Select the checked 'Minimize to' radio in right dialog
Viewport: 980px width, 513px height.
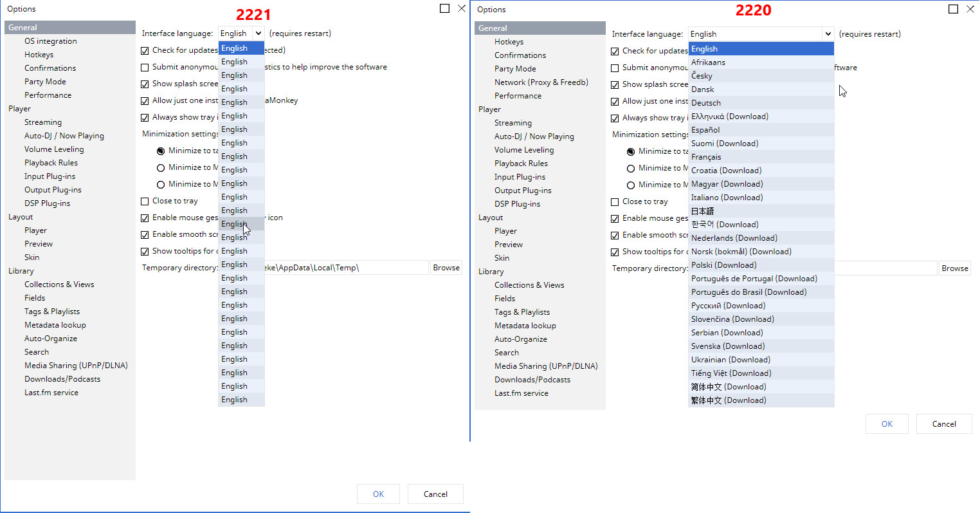coord(631,151)
